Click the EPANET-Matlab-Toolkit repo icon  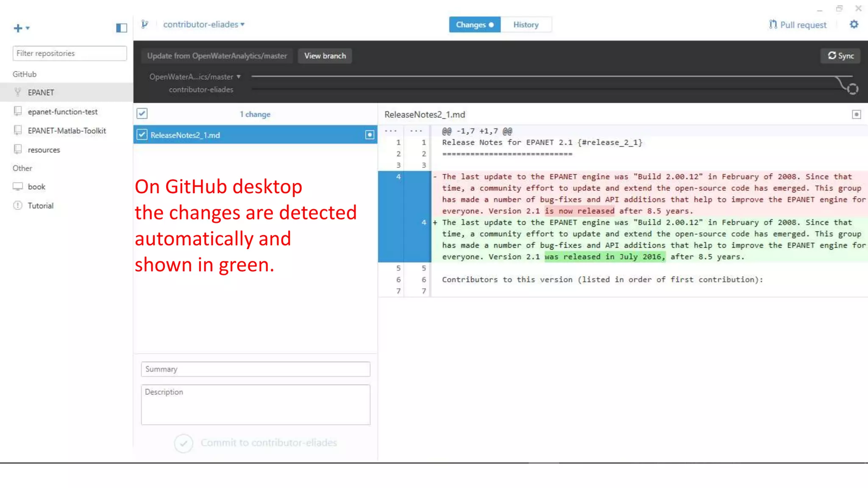coord(18,130)
